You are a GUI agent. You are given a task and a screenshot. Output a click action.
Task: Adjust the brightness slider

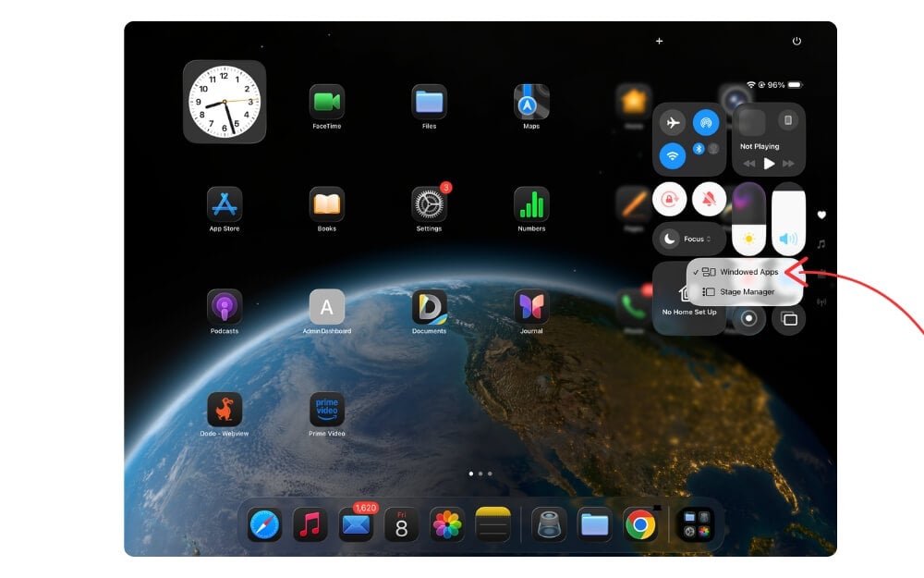click(748, 219)
